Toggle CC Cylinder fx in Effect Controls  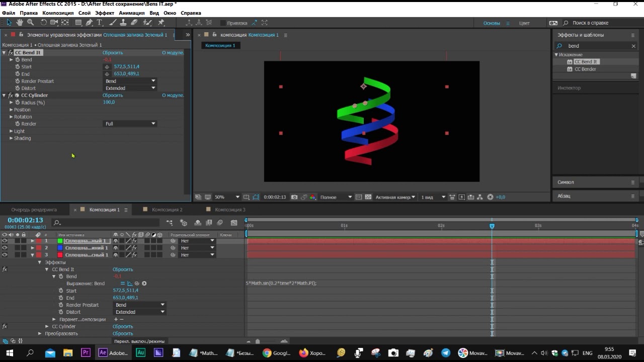(x=11, y=96)
